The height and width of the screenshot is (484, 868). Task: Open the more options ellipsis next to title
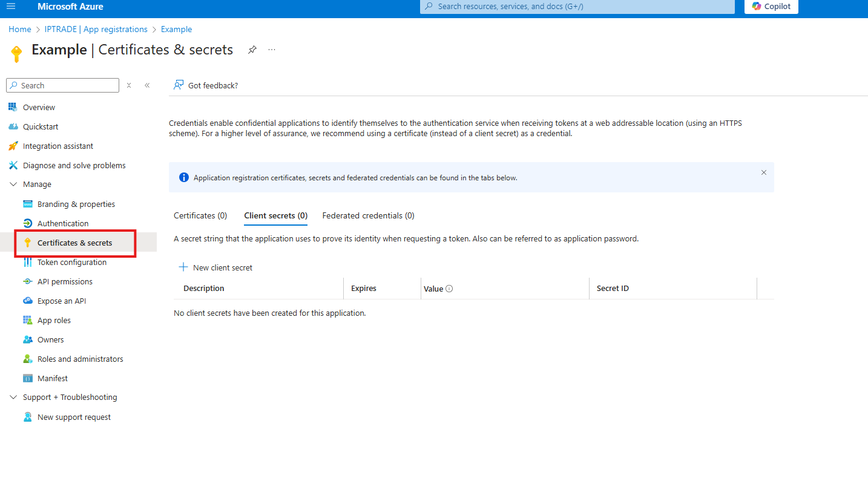point(272,50)
